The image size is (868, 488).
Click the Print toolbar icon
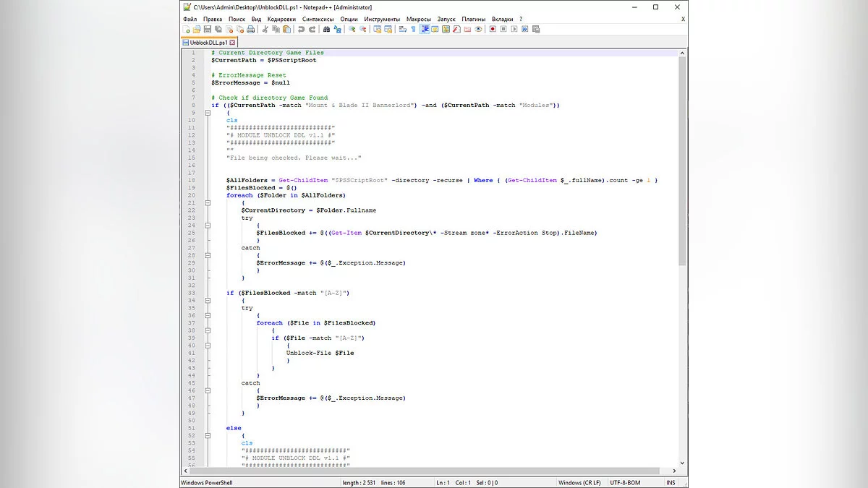click(251, 30)
